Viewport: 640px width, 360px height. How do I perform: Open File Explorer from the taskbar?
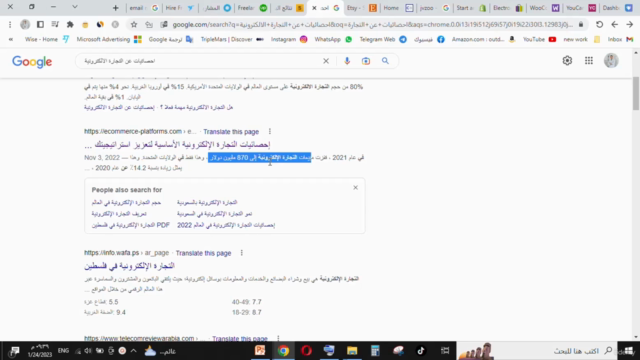coord(352,351)
